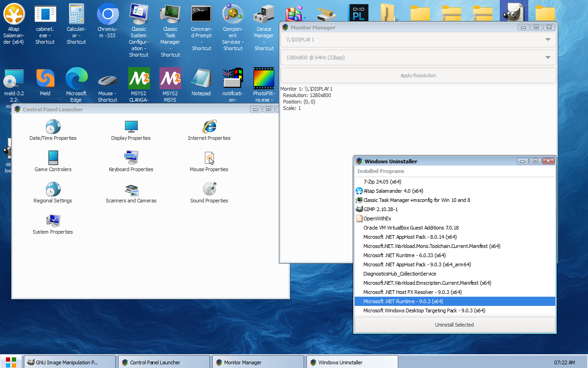Open the Windows Start button
Image resolution: width=588 pixels, height=368 pixels.
tap(11, 362)
